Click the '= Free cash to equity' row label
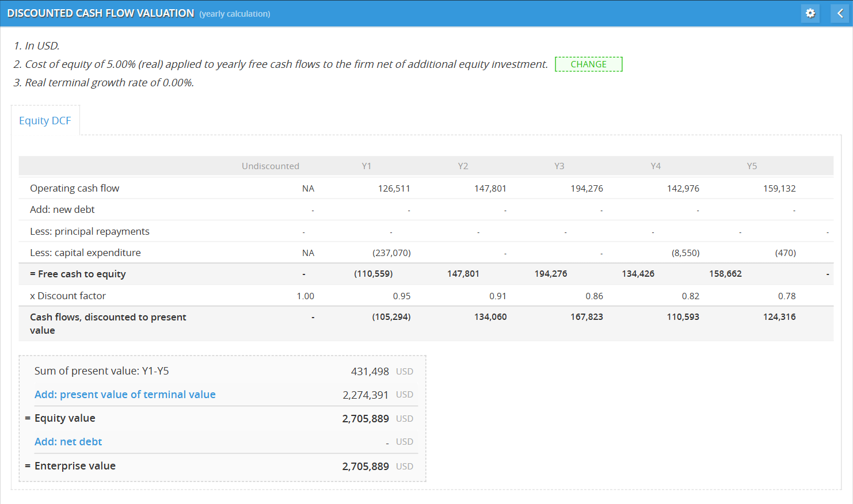This screenshot has width=853, height=504. coord(78,274)
